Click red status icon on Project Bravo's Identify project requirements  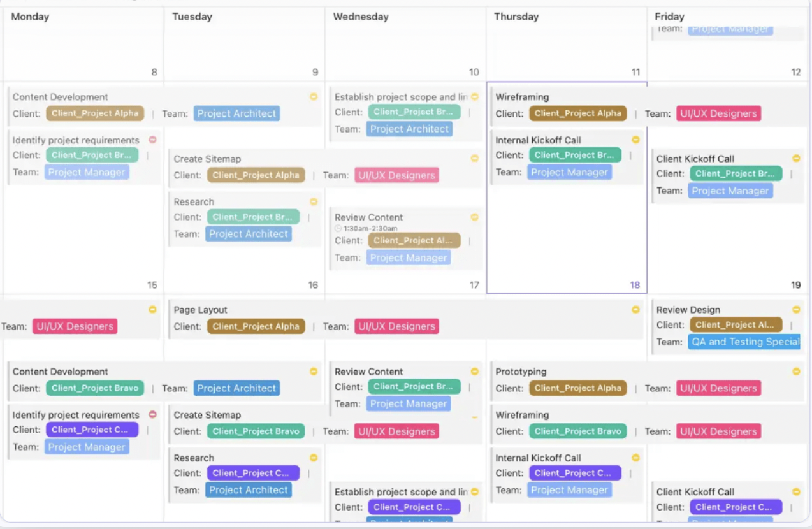pyautogui.click(x=152, y=140)
